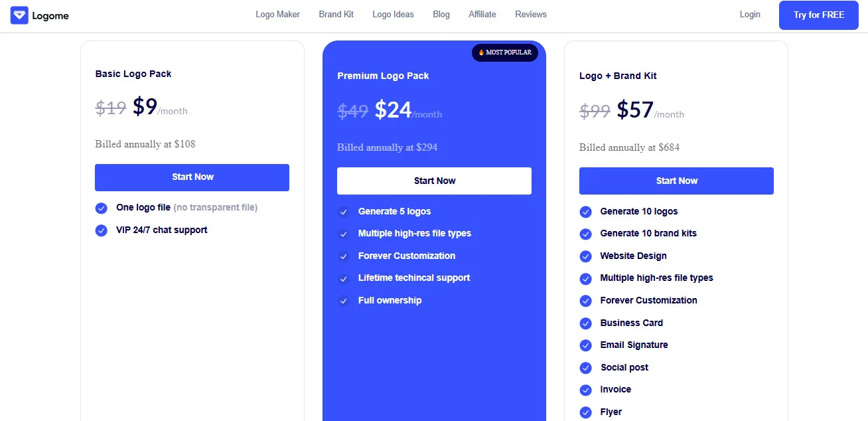Screen dimensions: 868x421
Task: Click the checkmark next to Invoice
Action: [x=586, y=390]
